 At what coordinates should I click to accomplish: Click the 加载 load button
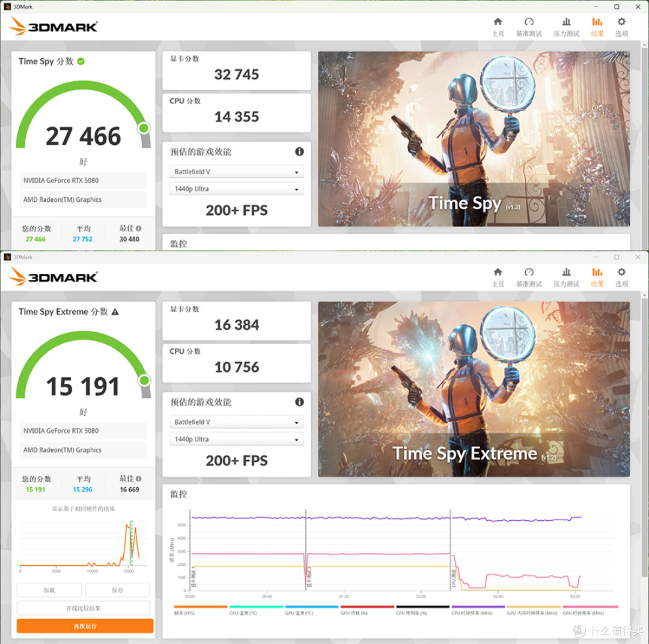pos(49,590)
